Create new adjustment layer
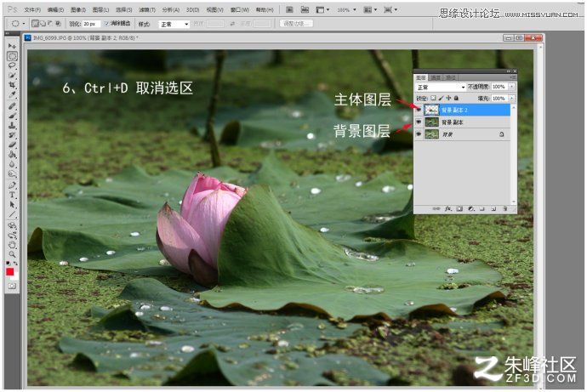 point(470,208)
